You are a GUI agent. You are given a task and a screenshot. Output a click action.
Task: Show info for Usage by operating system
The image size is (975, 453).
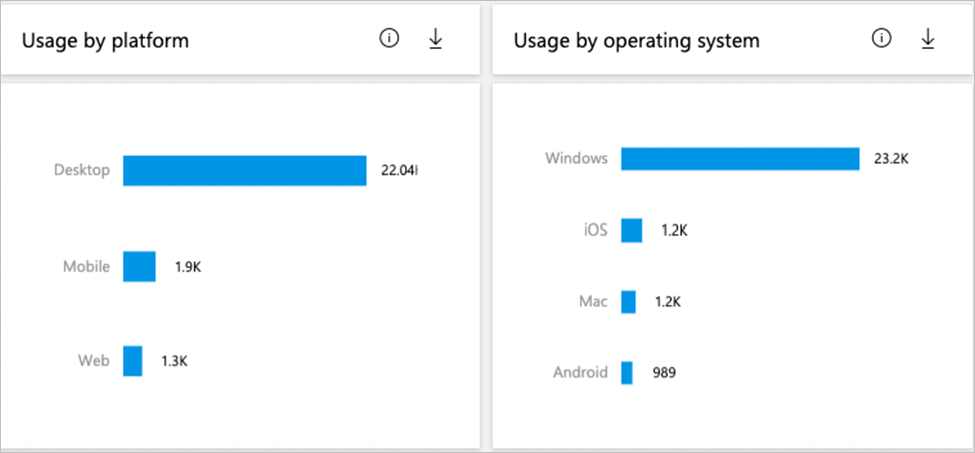881,39
